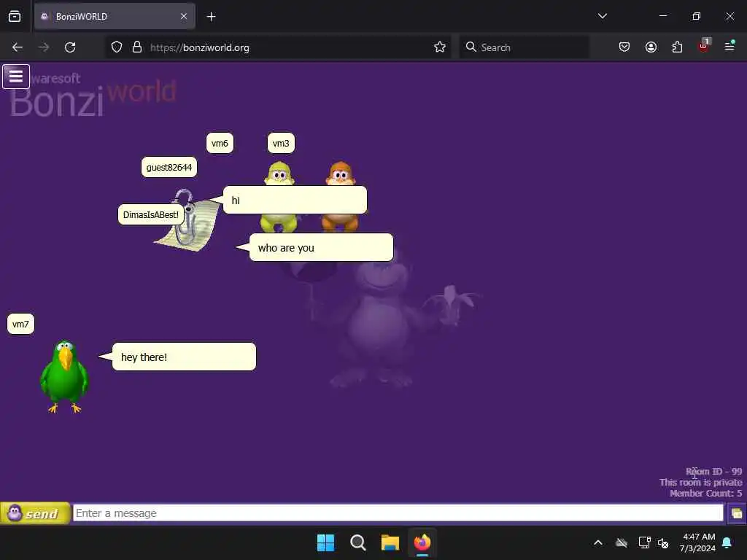The width and height of the screenshot is (747, 560).
Task: Click the send button
Action: coord(35,513)
